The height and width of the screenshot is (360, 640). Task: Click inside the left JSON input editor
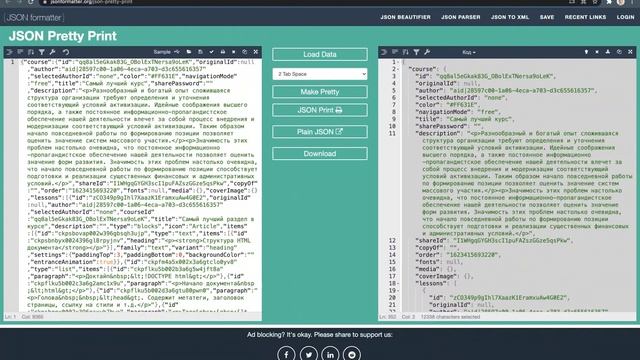[x=139, y=184]
